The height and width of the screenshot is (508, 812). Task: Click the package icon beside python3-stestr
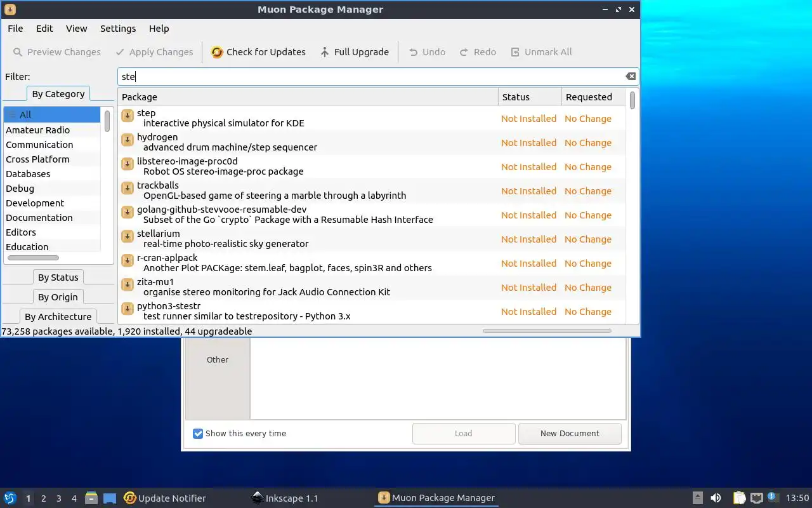(128, 309)
